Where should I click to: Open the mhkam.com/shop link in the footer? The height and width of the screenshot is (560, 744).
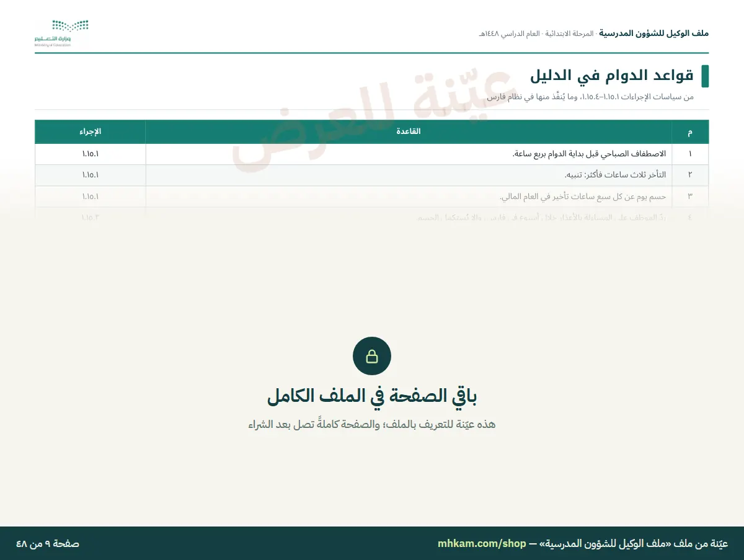point(482,544)
